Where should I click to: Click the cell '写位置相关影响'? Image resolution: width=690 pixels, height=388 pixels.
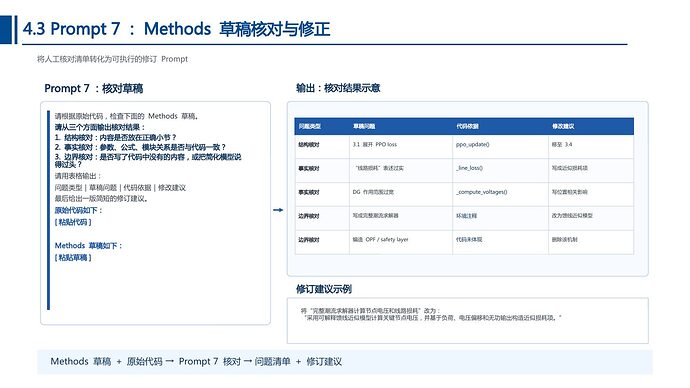pyautogui.click(x=570, y=192)
